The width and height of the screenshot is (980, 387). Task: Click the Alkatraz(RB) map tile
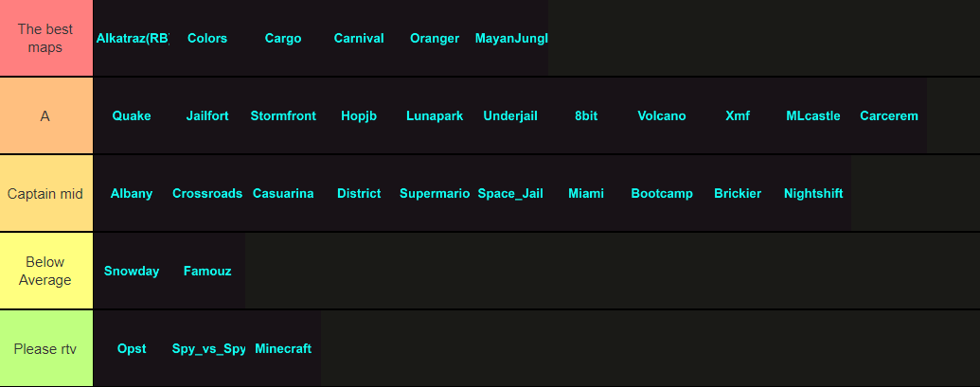coord(132,39)
